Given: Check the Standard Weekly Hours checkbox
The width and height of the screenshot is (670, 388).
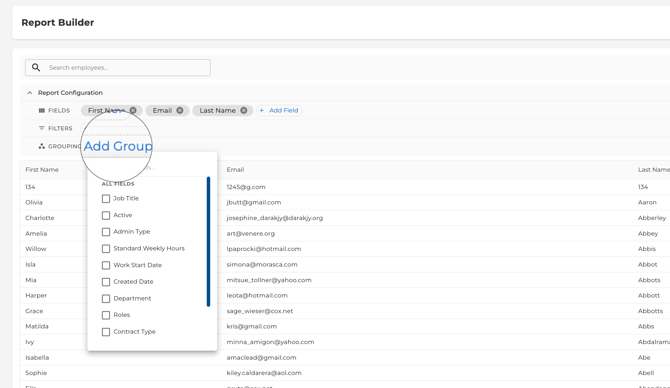Looking at the screenshot, I should click(106, 249).
